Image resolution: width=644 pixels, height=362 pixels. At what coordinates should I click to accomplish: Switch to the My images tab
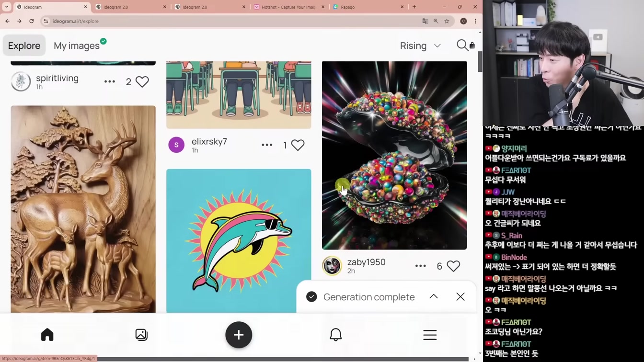pos(77,45)
